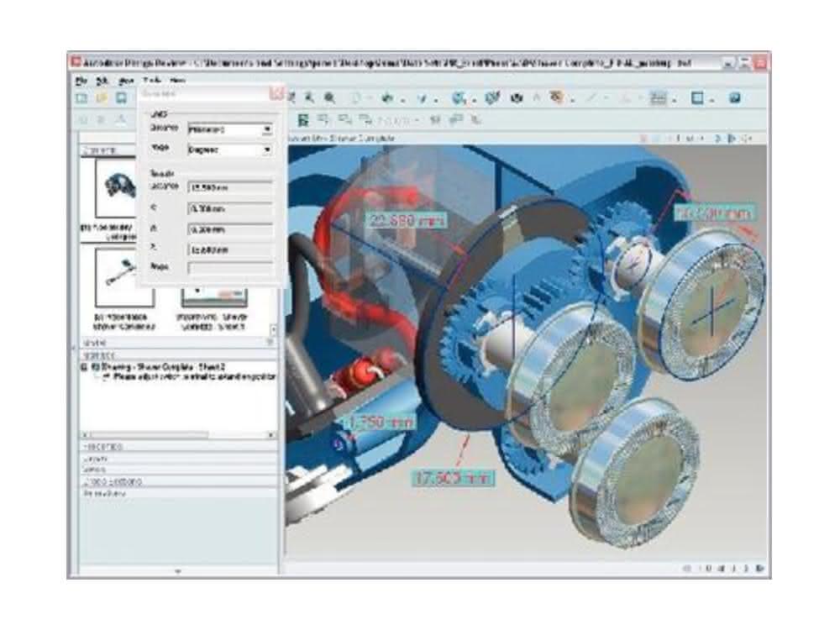Image resolution: width=840 pixels, height=630 pixels.
Task: Click the green sheet icon in the second toolbar row
Action: click(x=303, y=120)
